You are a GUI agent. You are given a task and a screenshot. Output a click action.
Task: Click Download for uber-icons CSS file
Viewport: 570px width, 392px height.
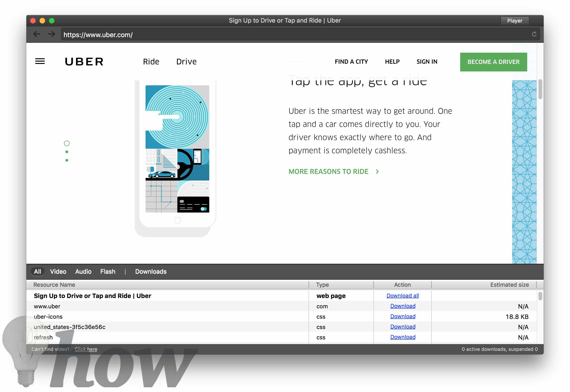click(x=402, y=316)
